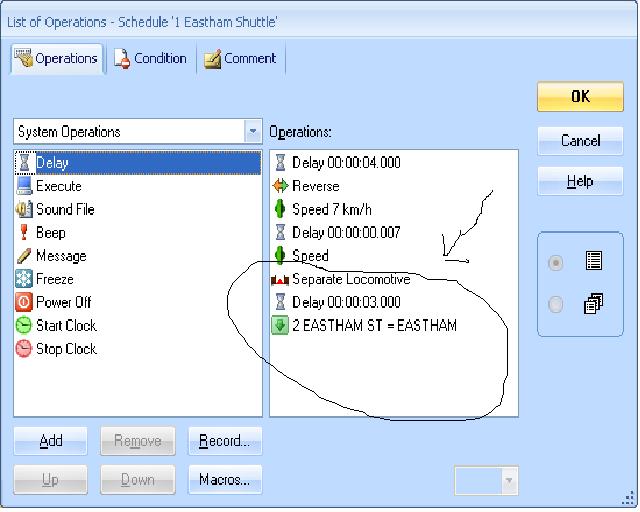Select the Freeze snowflake icon
Viewport: 640px width, 512px height.
coord(24,279)
